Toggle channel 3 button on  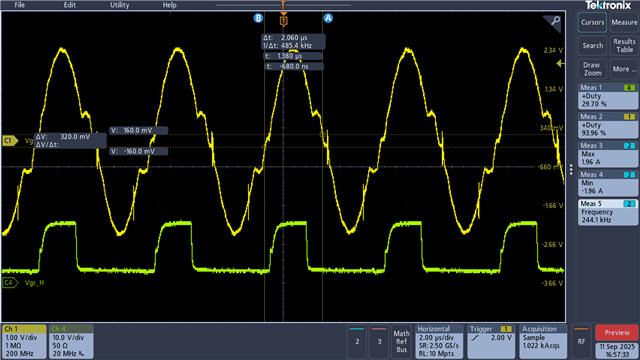point(379,341)
